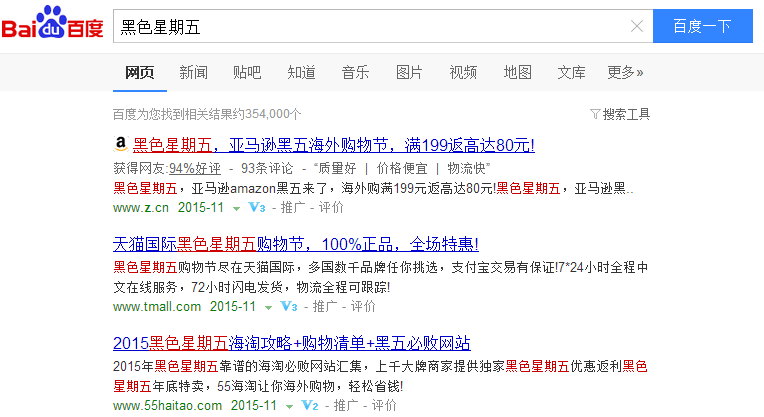This screenshot has height=417, width=764.
Task: Clear the search box with the X
Action: tap(637, 26)
